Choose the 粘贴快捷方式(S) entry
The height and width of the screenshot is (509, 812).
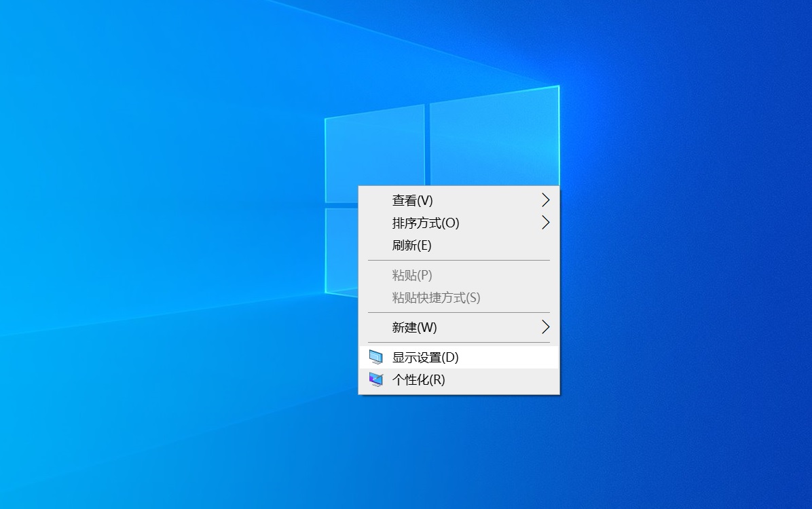coord(459,298)
